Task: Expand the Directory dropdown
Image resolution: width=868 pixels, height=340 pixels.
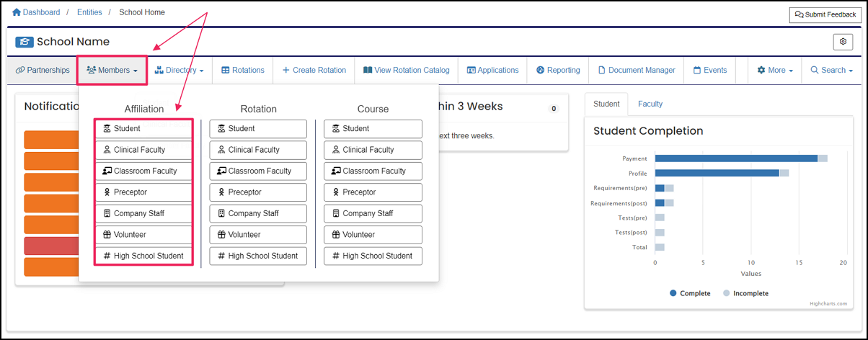Action: click(x=180, y=70)
